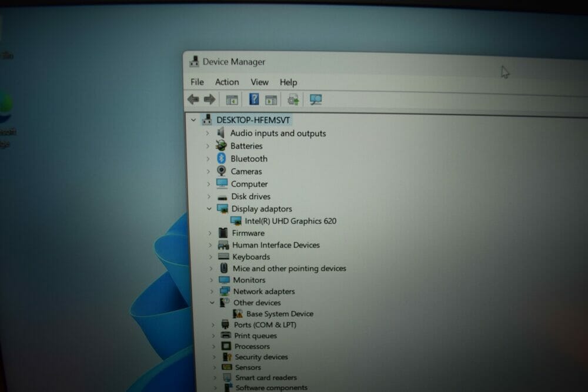Select the Disk drives label
This screenshot has height=392, width=588.
click(250, 196)
